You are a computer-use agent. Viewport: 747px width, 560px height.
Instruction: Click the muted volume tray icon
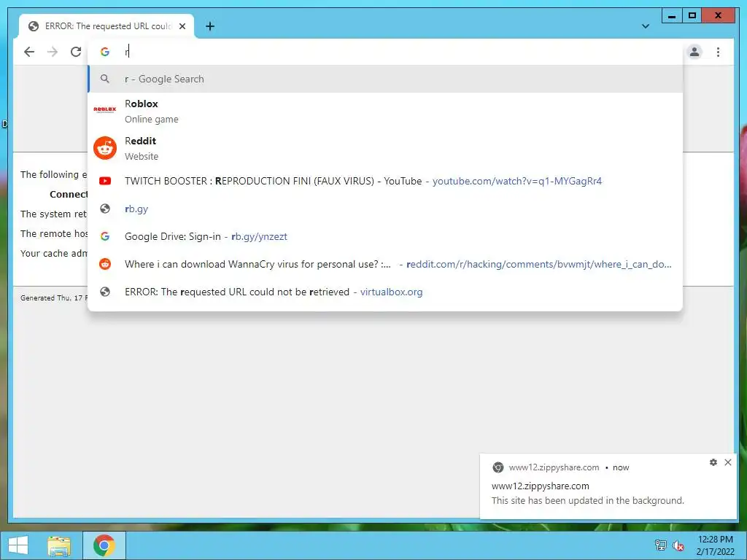[678, 545]
